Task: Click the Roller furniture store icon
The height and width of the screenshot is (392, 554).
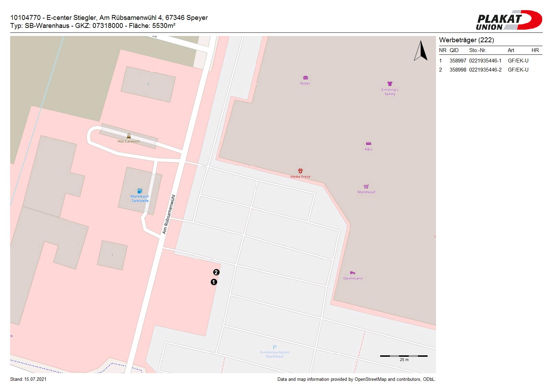Action: coord(305,78)
